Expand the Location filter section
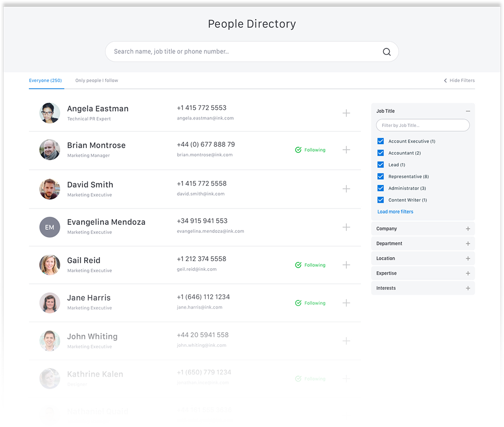This screenshot has width=504, height=427. pyautogui.click(x=468, y=258)
